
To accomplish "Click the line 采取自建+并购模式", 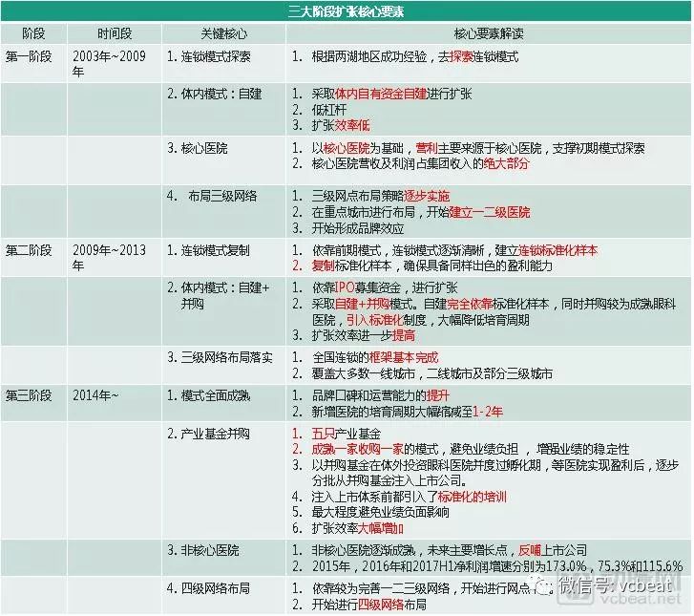I will click(x=364, y=305).
